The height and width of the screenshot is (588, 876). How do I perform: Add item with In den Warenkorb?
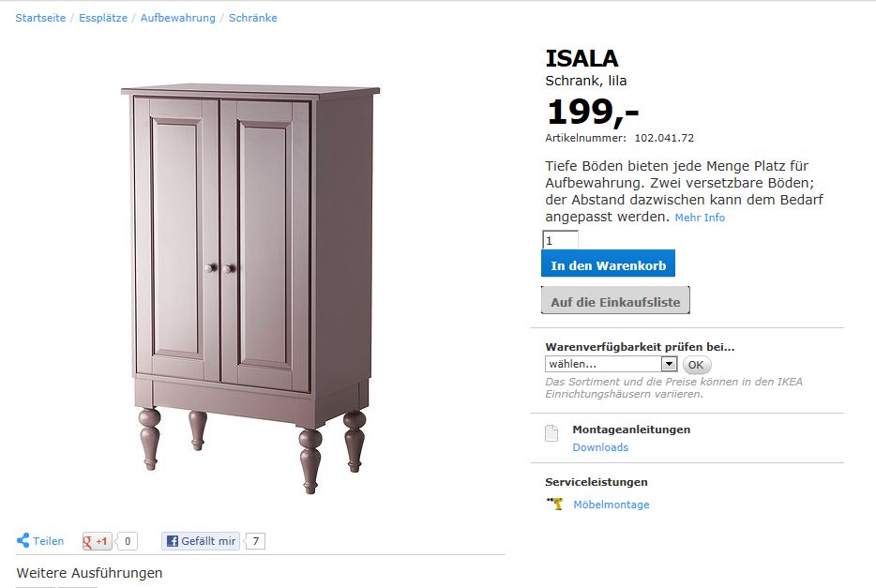[x=608, y=264]
